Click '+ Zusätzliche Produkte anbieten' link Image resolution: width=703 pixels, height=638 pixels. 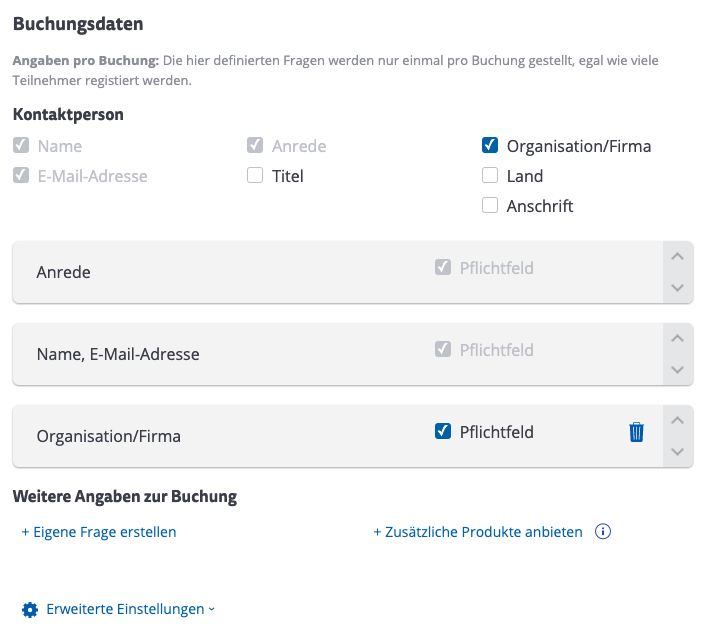click(478, 532)
